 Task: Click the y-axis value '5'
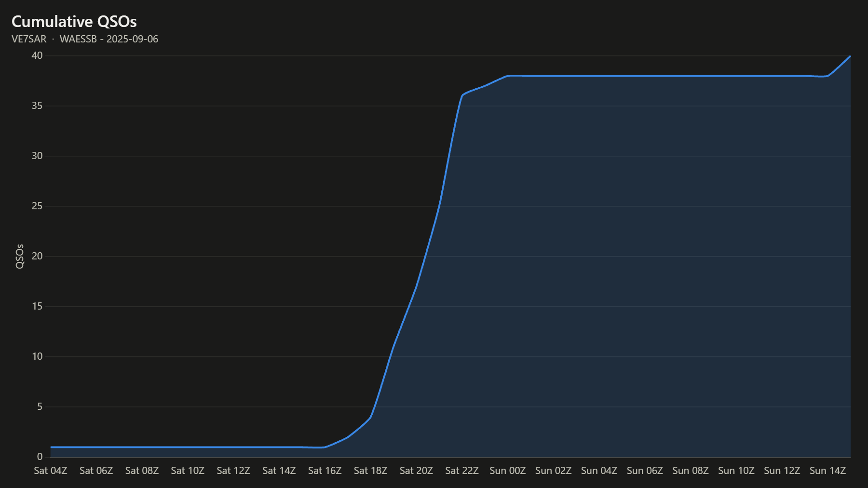point(40,407)
